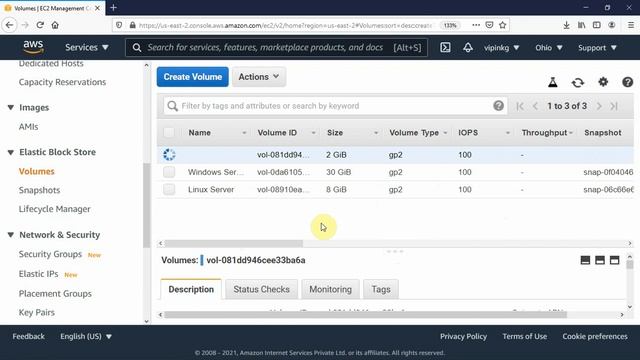
Task: Open Firefox application menu
Action: 631,25
